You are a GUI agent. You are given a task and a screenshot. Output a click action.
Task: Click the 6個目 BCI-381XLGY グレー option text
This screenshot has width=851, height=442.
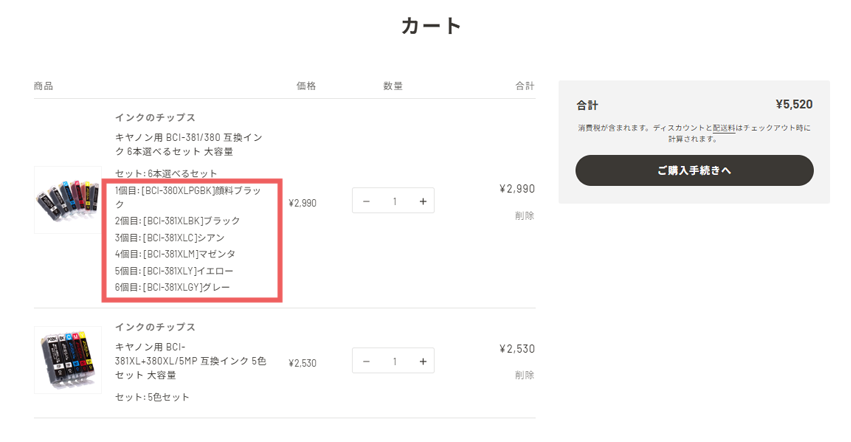pos(172,287)
